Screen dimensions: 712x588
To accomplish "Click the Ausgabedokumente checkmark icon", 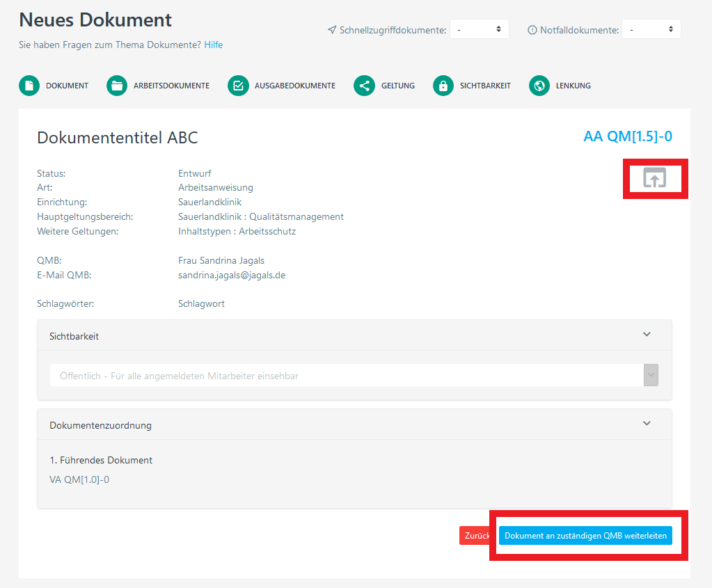I will [238, 86].
